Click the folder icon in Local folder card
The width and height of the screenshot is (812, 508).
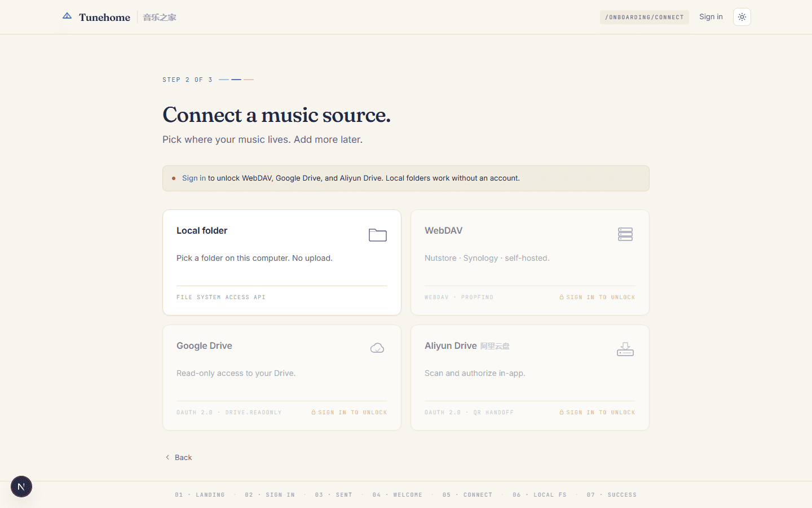[378, 235]
